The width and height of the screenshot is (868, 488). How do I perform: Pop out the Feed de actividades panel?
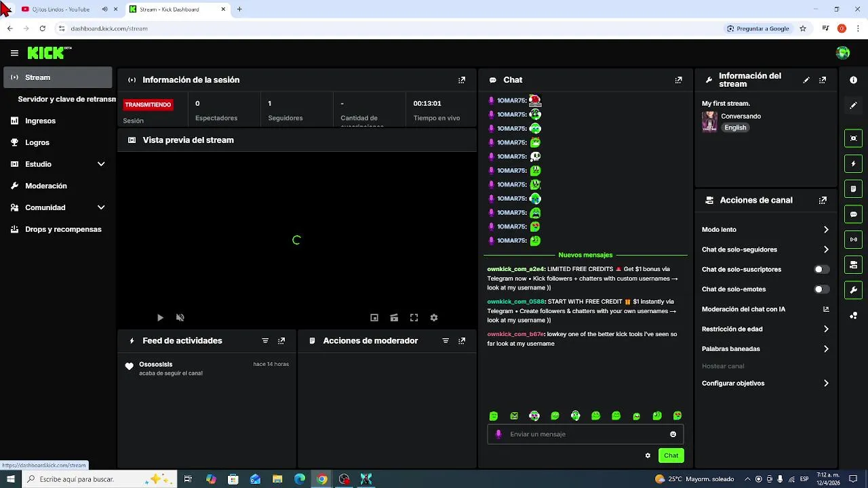coord(281,341)
